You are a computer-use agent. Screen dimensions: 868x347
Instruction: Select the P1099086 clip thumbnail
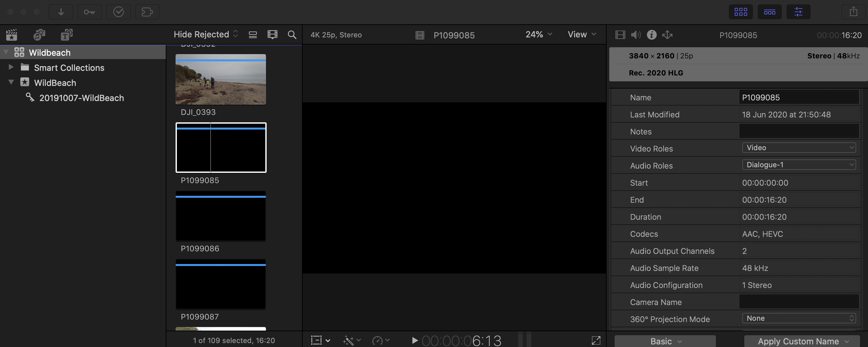[221, 216]
